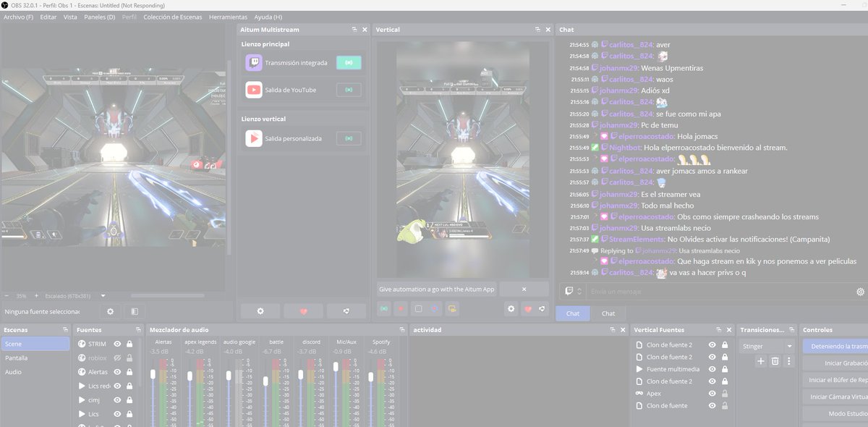Click Modo Estudio button
868x427 pixels.
[x=835, y=413]
